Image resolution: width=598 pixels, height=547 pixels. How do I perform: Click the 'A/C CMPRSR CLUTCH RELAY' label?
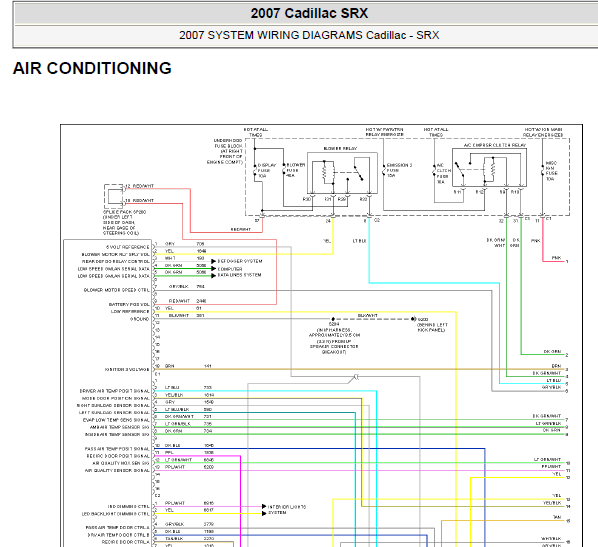tap(495, 145)
